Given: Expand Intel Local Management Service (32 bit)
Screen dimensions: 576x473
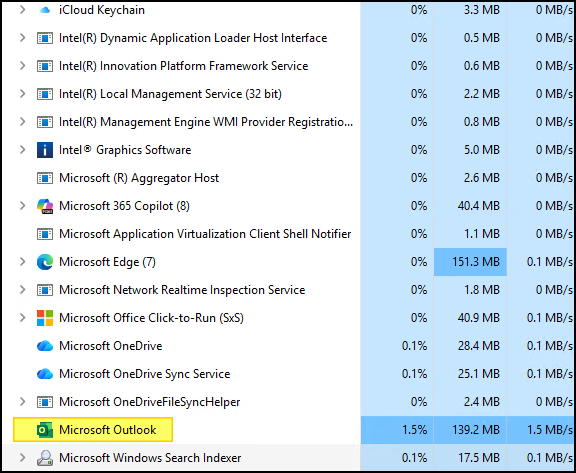Looking at the screenshot, I should tap(22, 94).
